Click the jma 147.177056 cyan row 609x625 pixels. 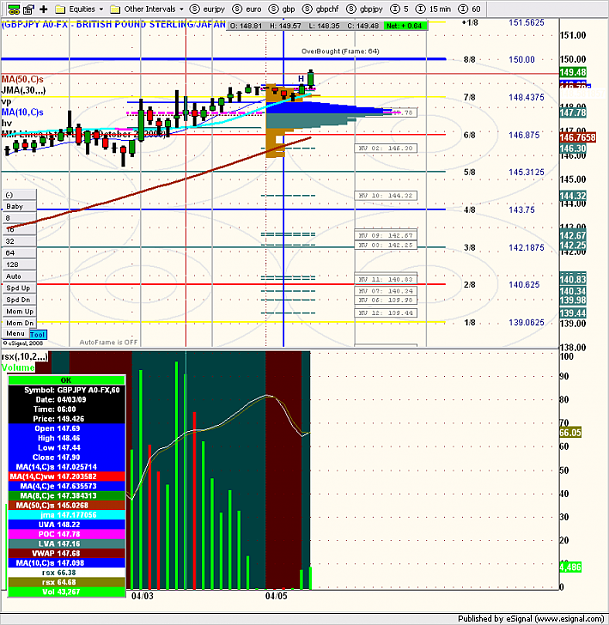[x=67, y=515]
